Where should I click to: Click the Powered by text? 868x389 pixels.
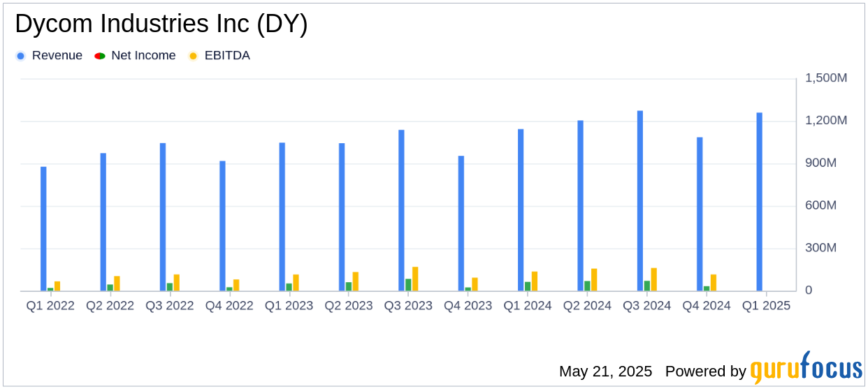[x=706, y=372]
